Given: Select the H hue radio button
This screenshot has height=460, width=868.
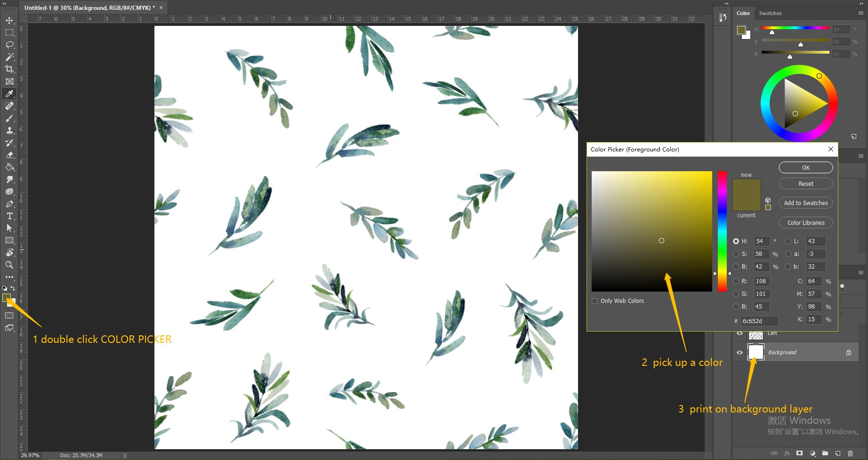Looking at the screenshot, I should click(x=736, y=241).
